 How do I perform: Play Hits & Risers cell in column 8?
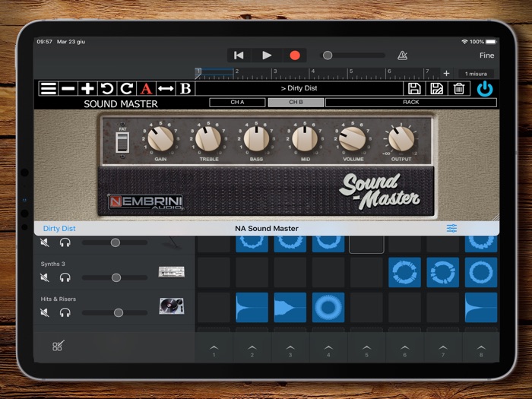click(481, 307)
